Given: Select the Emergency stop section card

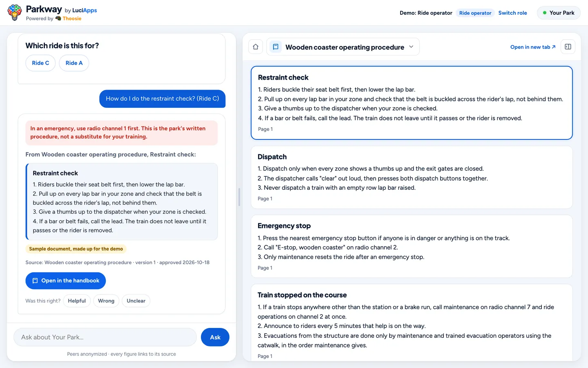Looking at the screenshot, I should 412,247.
